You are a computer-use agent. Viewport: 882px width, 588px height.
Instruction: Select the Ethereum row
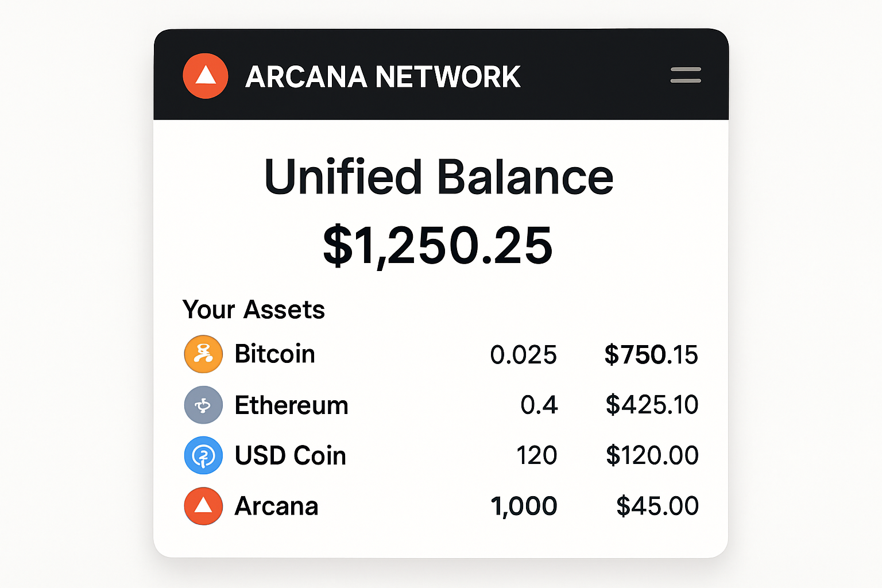(x=436, y=405)
